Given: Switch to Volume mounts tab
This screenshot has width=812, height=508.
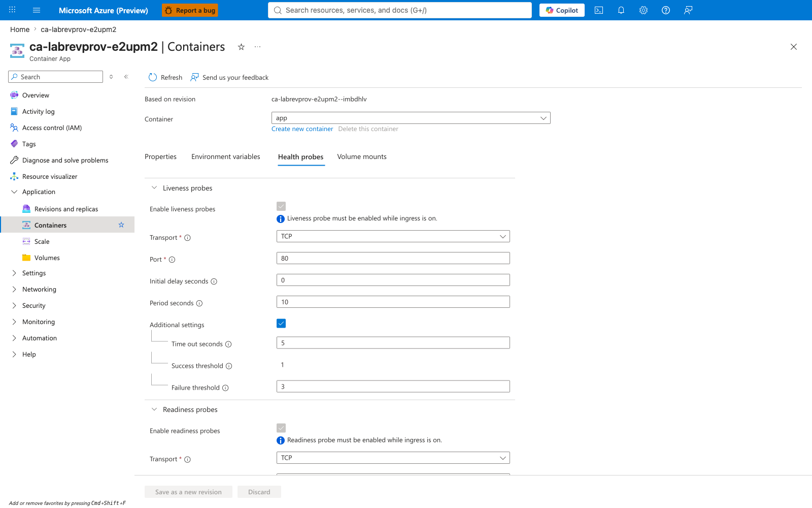Looking at the screenshot, I should point(362,156).
